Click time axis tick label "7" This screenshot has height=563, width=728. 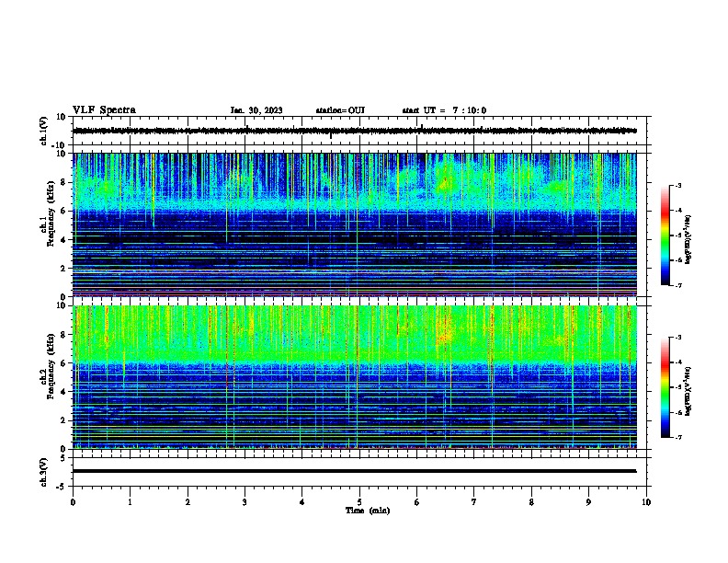(x=474, y=502)
